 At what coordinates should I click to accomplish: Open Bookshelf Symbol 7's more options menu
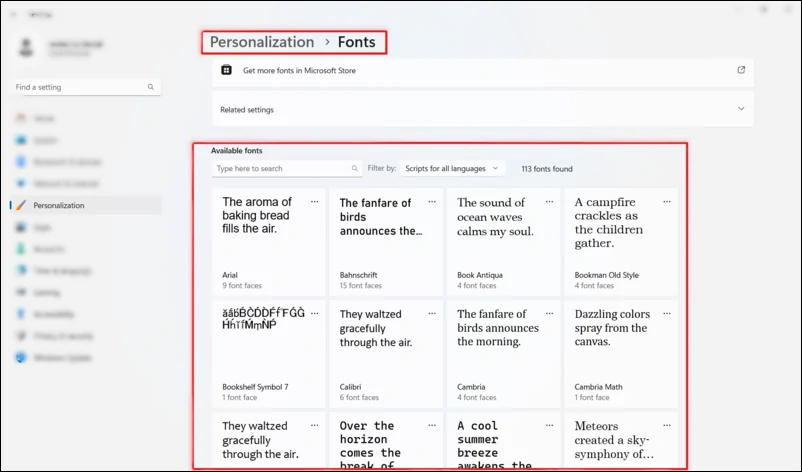coord(315,313)
